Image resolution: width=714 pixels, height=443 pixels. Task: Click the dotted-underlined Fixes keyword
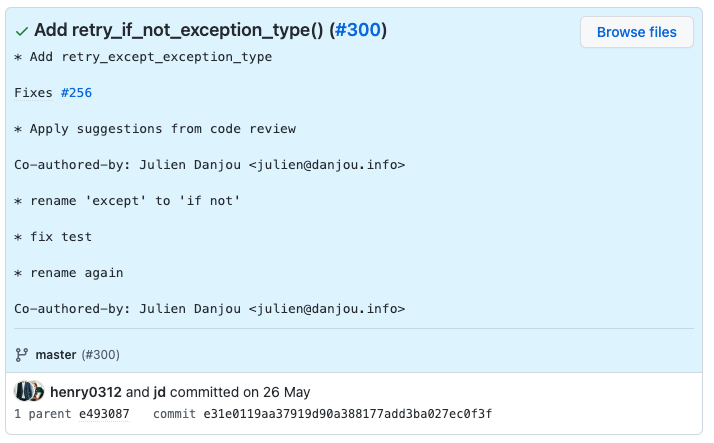(33, 92)
